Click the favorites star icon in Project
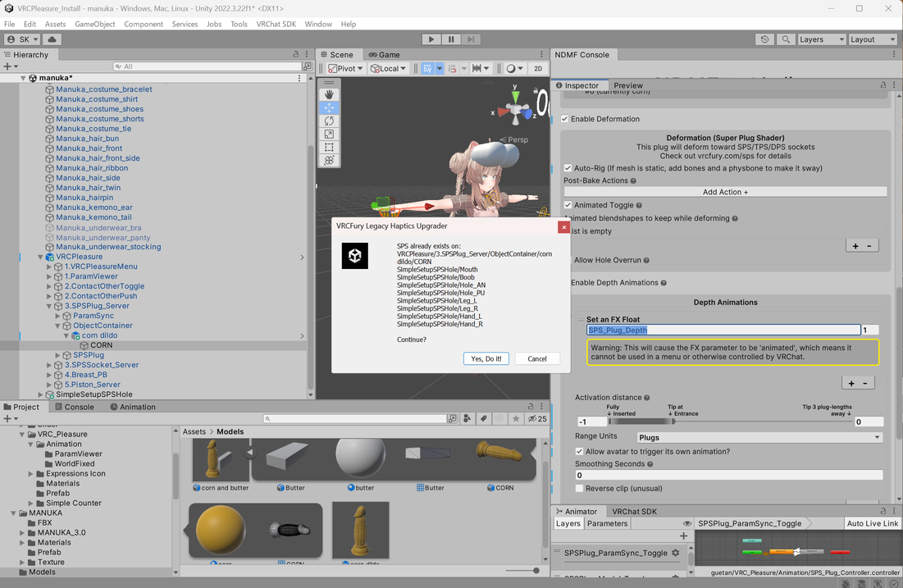This screenshot has height=588, width=903. point(516,419)
